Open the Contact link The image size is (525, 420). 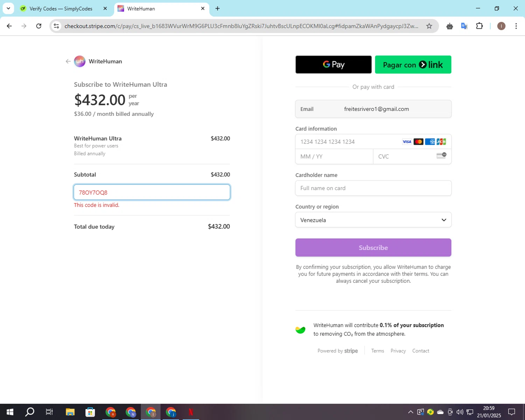421,351
